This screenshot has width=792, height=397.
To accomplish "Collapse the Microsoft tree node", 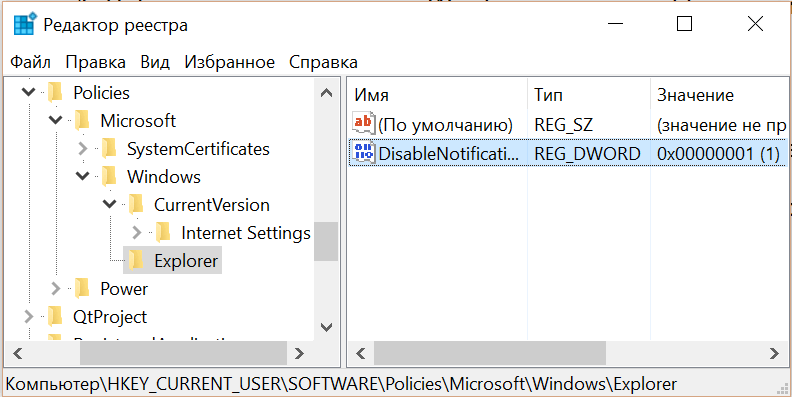I will [56, 121].
